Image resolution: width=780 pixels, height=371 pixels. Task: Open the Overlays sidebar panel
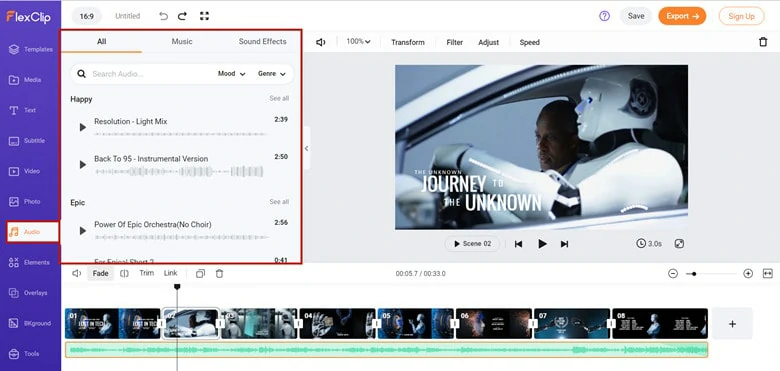[x=30, y=293]
